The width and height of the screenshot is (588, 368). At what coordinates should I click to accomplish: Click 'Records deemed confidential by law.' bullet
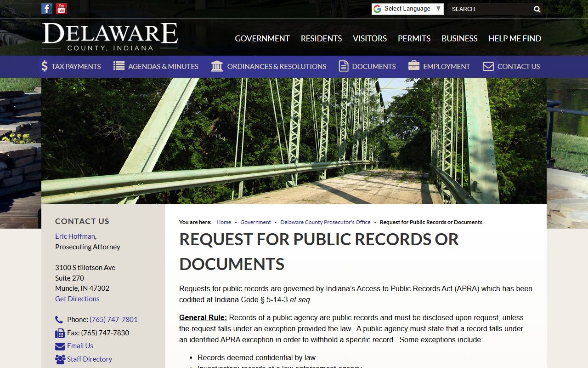point(257,358)
